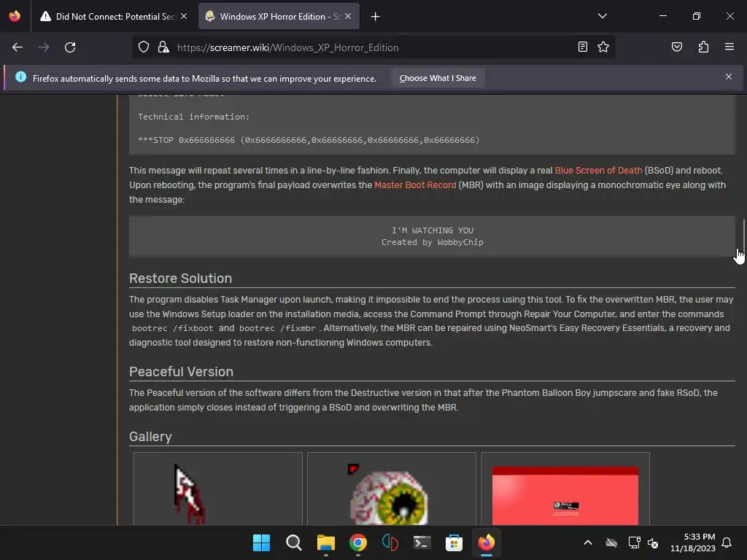Open the Blue Screen of Death link
Viewport: 747px width, 560px height.
click(598, 171)
